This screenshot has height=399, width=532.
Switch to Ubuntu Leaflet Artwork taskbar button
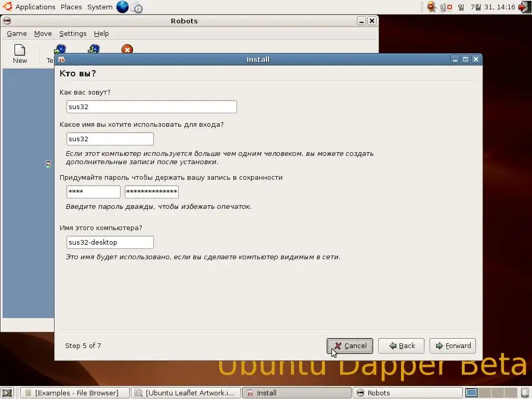click(186, 393)
